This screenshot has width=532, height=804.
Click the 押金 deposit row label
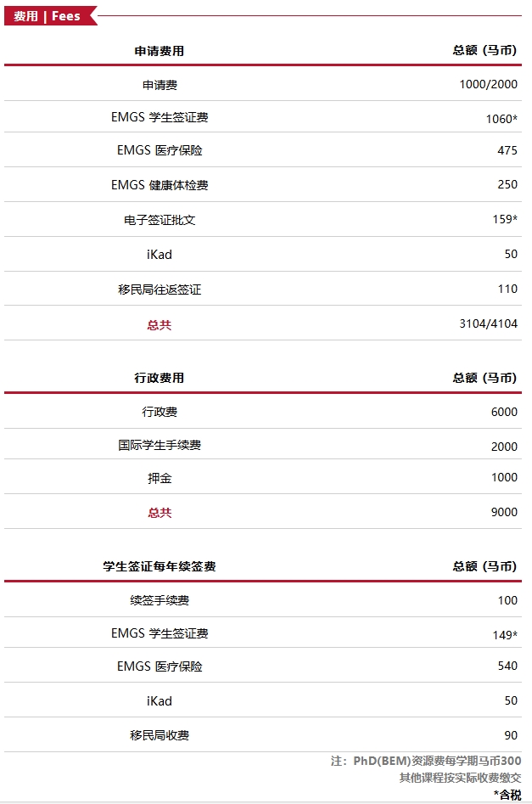tap(160, 478)
